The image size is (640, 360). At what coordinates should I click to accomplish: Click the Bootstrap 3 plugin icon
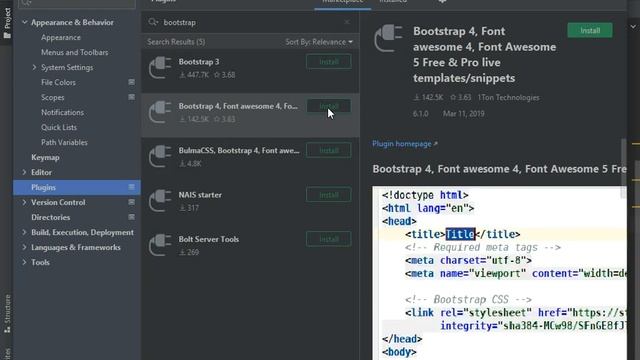(160, 68)
